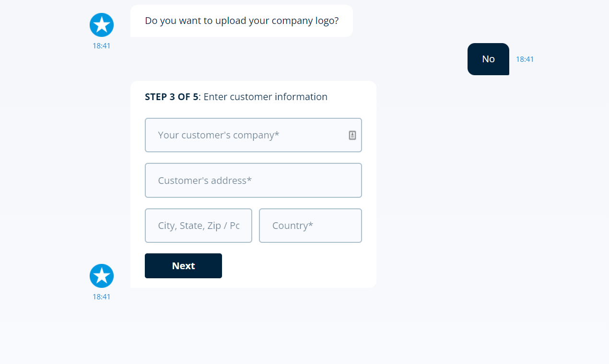Image resolution: width=609 pixels, height=364 pixels.
Task: Click the logo upload question bubble
Action: [x=242, y=21]
